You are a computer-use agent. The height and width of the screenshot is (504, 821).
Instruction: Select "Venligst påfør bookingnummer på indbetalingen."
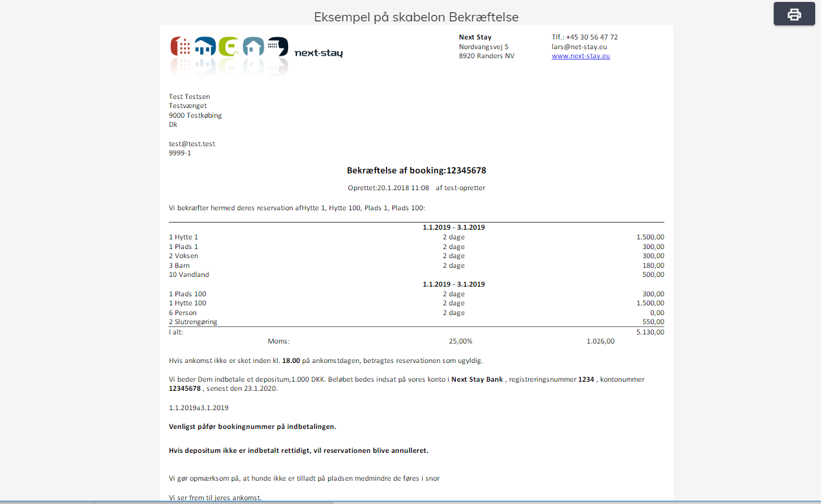[x=253, y=427]
